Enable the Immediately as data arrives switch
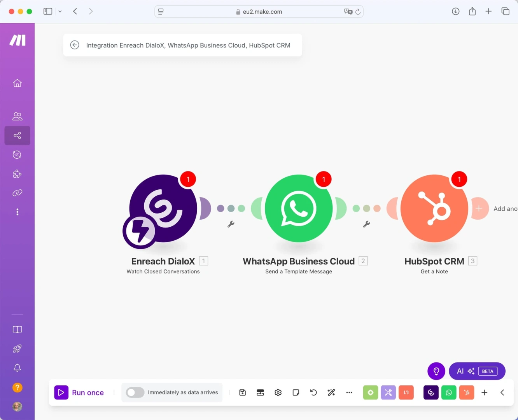The height and width of the screenshot is (420, 518). [x=135, y=392]
